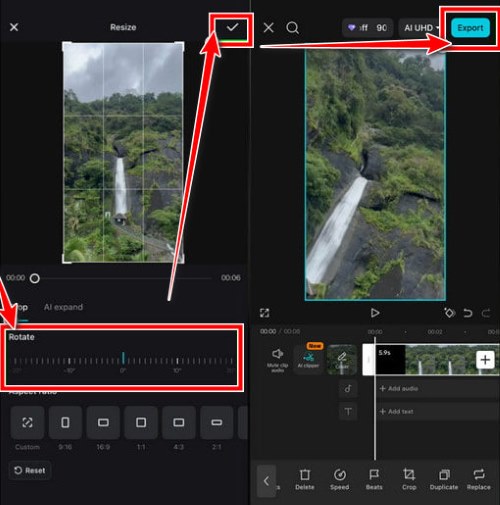Click the white clip trim handle

pos(369,360)
